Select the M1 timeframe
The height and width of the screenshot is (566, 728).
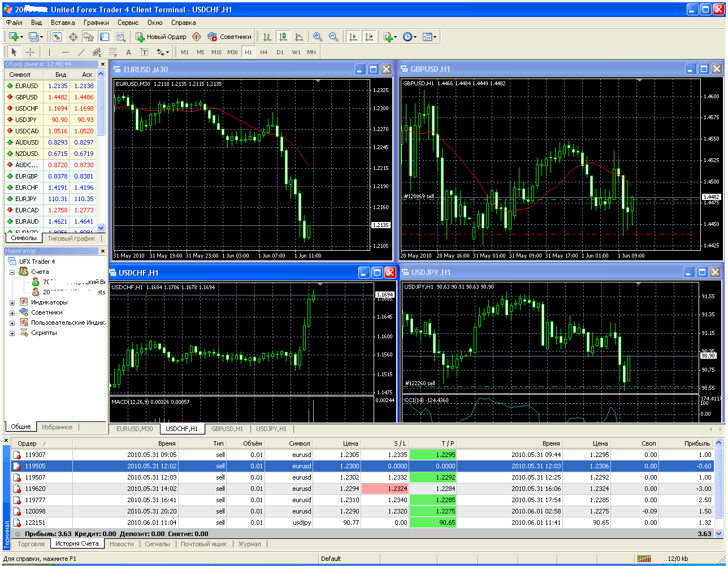click(x=185, y=52)
